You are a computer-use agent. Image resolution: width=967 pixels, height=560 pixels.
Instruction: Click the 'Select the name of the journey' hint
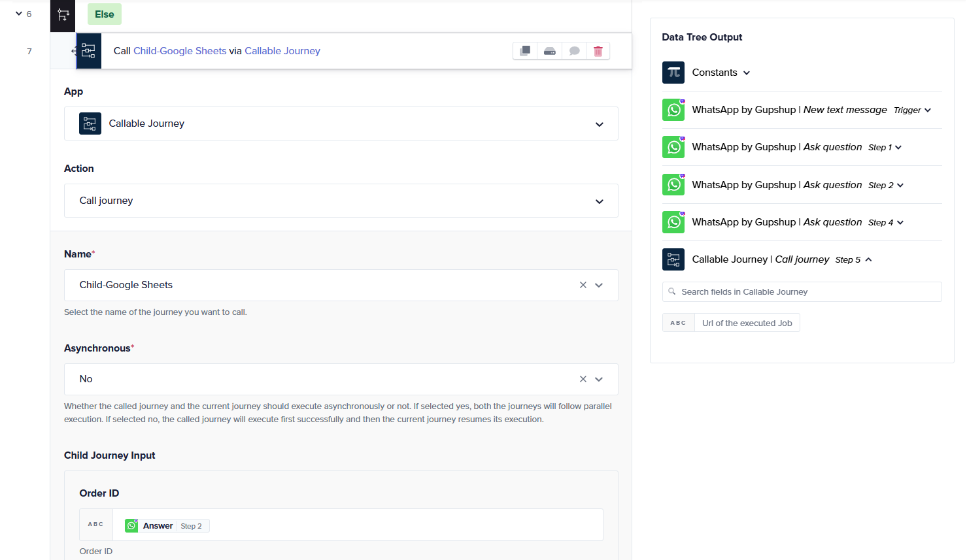click(156, 312)
